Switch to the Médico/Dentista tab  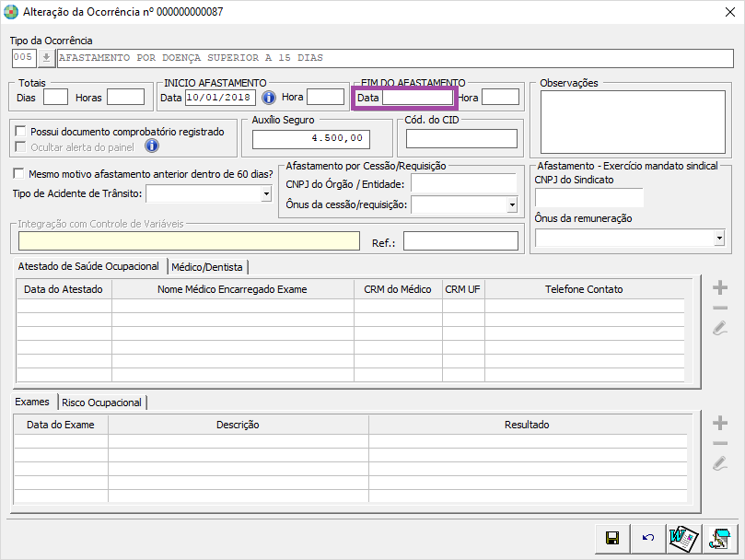(207, 267)
